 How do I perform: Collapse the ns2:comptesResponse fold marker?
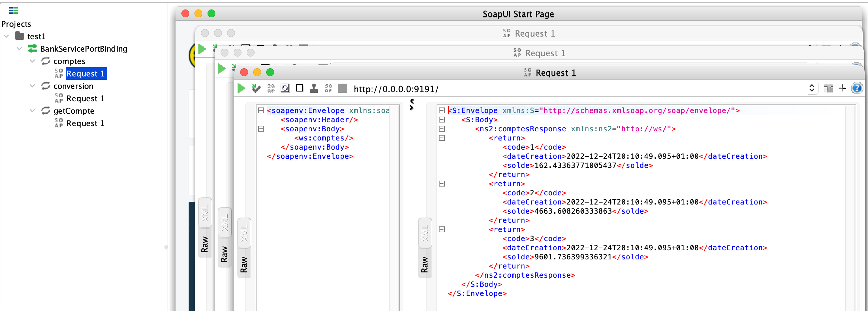tap(442, 129)
